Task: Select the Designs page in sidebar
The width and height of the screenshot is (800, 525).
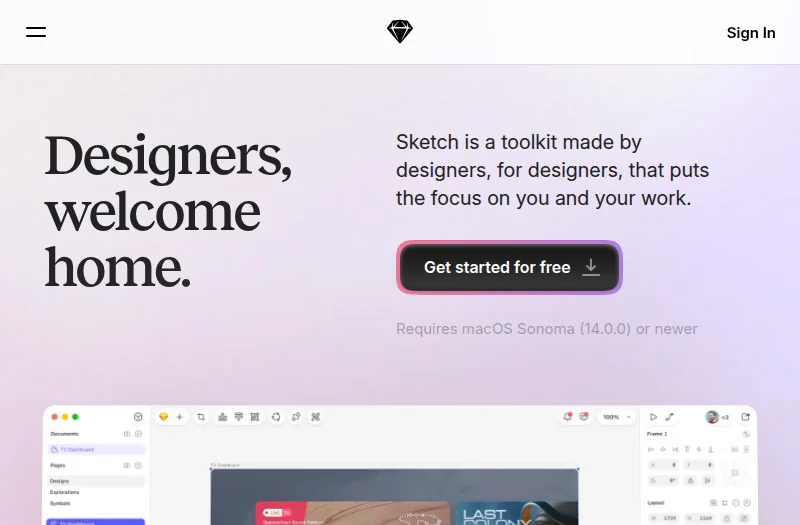Action: point(96,481)
